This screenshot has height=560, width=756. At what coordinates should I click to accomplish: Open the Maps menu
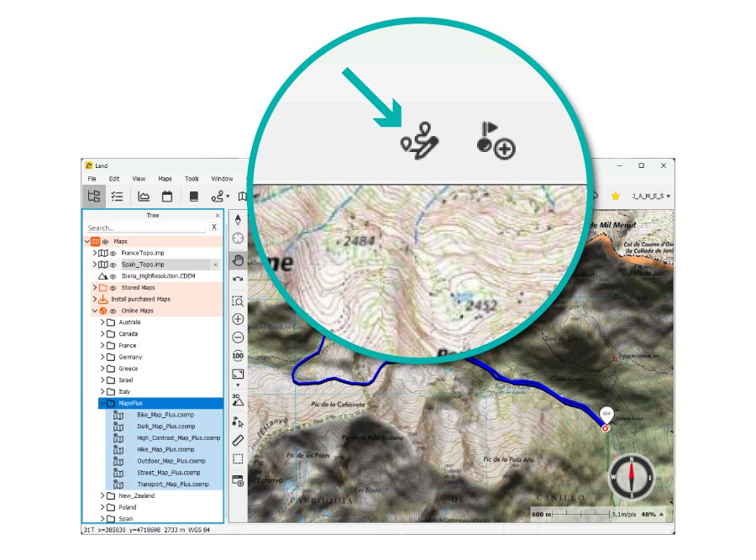click(x=165, y=178)
